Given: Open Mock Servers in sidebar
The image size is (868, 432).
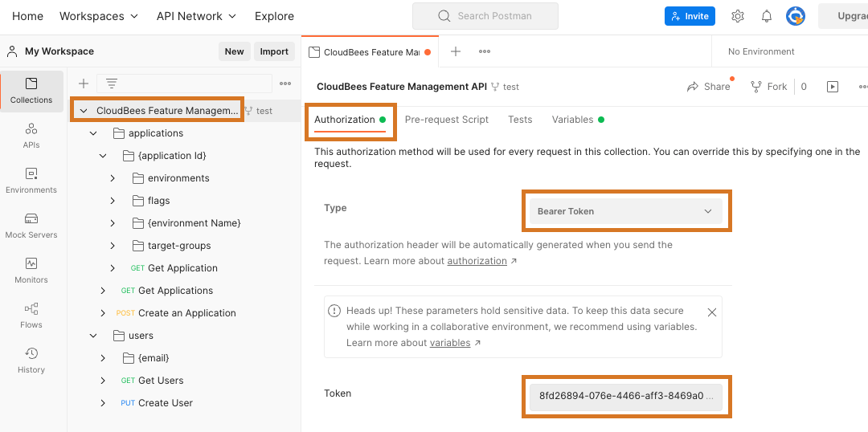Looking at the screenshot, I should [x=31, y=225].
